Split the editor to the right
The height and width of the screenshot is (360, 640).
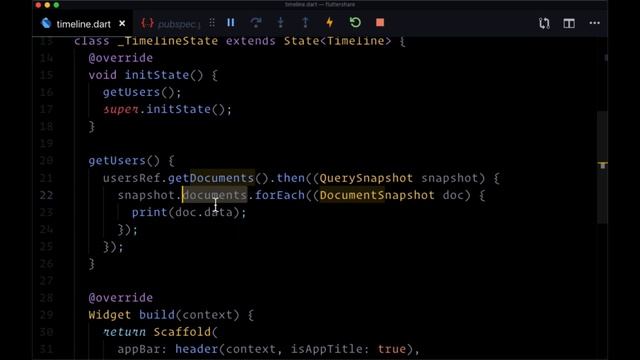569,23
